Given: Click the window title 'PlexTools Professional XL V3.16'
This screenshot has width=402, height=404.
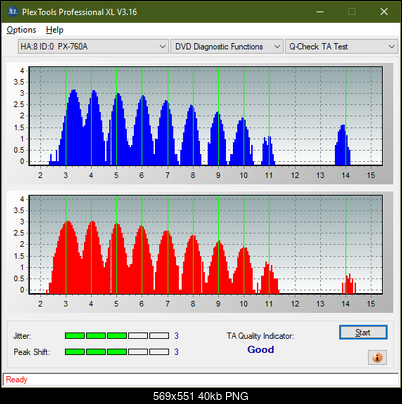Looking at the screenshot, I should (79, 12).
